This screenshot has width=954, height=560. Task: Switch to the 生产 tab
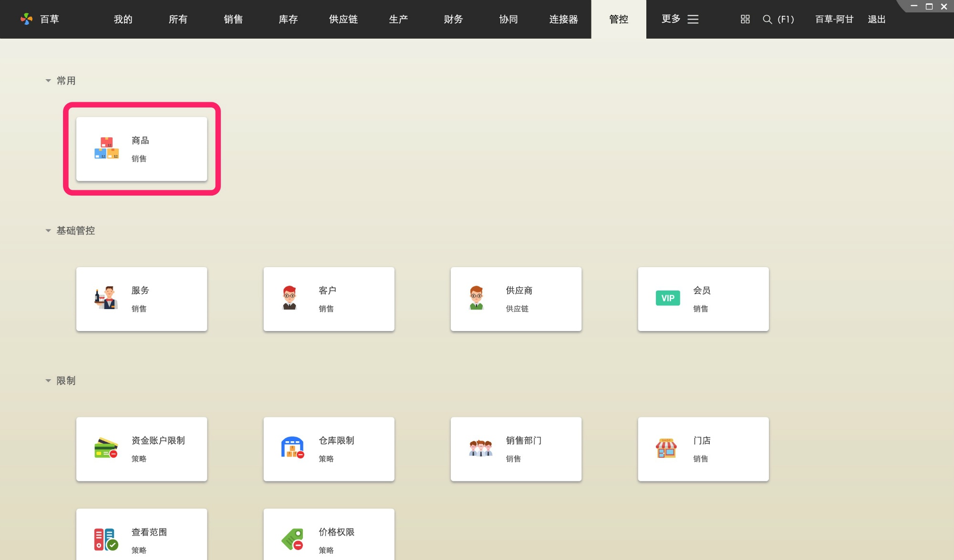click(x=398, y=19)
